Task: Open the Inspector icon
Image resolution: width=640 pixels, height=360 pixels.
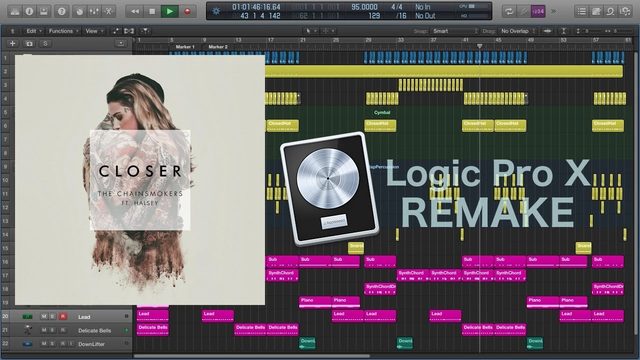Action: point(29,11)
